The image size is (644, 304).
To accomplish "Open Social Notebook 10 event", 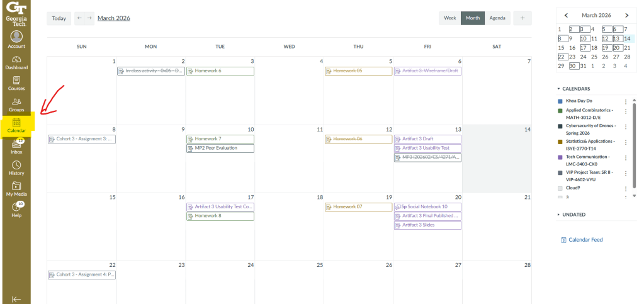I will pos(427,207).
